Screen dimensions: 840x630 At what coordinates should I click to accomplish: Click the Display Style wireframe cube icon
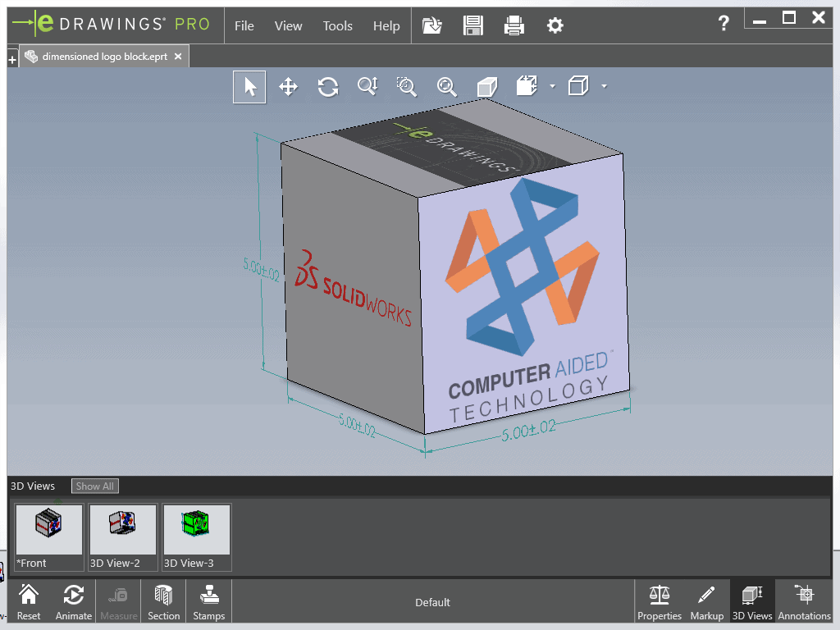point(578,85)
